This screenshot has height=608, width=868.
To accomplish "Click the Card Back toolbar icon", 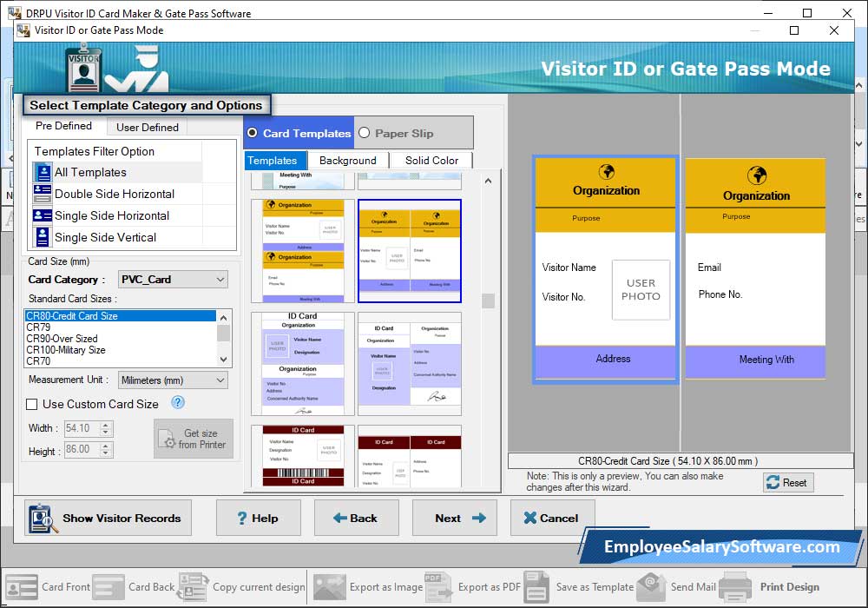I will point(108,587).
